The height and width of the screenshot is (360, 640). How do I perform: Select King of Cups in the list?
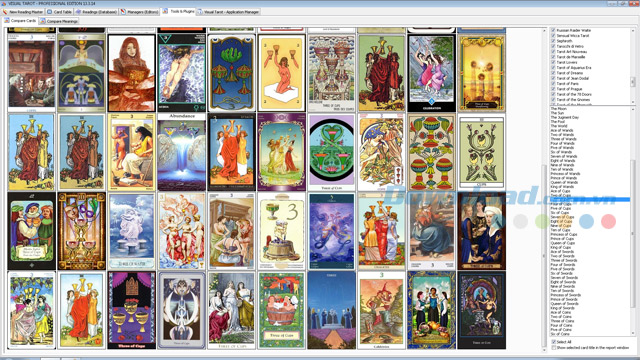(561, 247)
